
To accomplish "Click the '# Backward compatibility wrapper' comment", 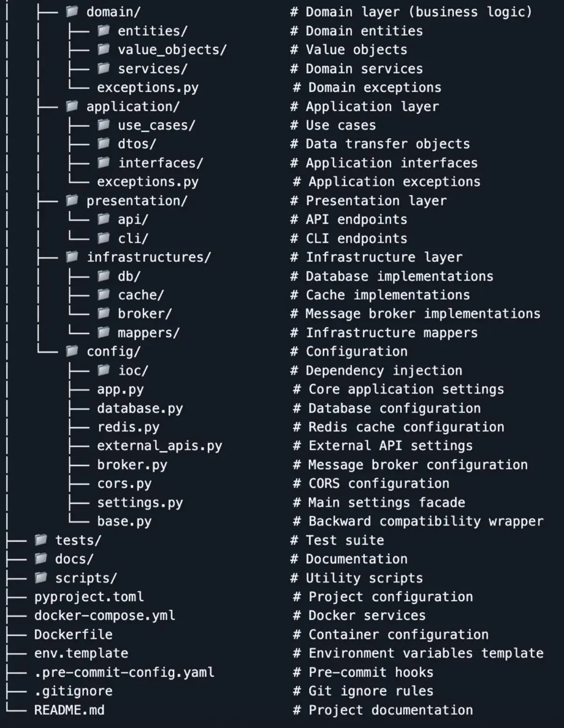I will (x=418, y=521).
